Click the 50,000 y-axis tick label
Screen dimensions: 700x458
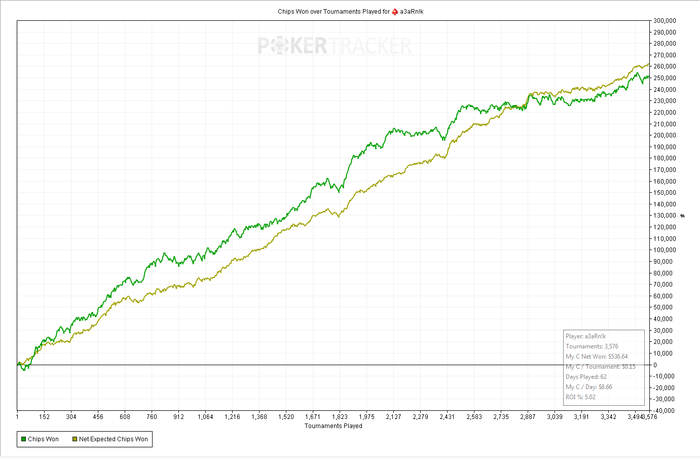665,308
